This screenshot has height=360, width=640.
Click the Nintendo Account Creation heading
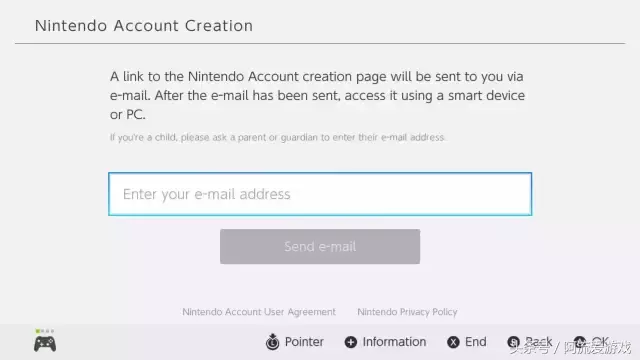click(x=144, y=26)
